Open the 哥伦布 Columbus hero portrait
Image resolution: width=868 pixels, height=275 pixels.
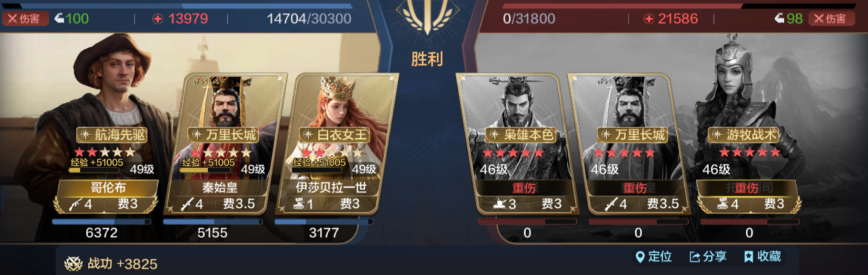[x=88, y=129]
